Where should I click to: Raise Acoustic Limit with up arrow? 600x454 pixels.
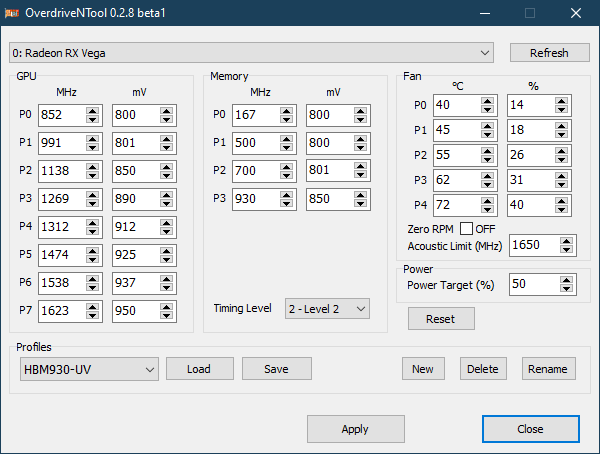[x=566, y=241]
